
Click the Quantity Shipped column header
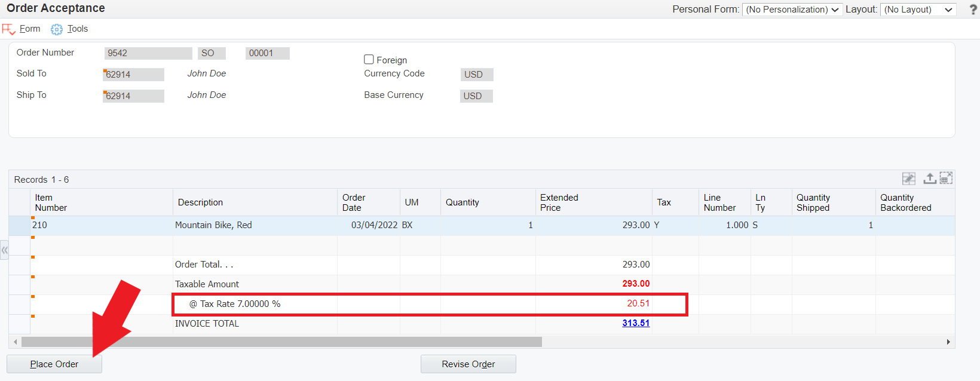pyautogui.click(x=834, y=202)
